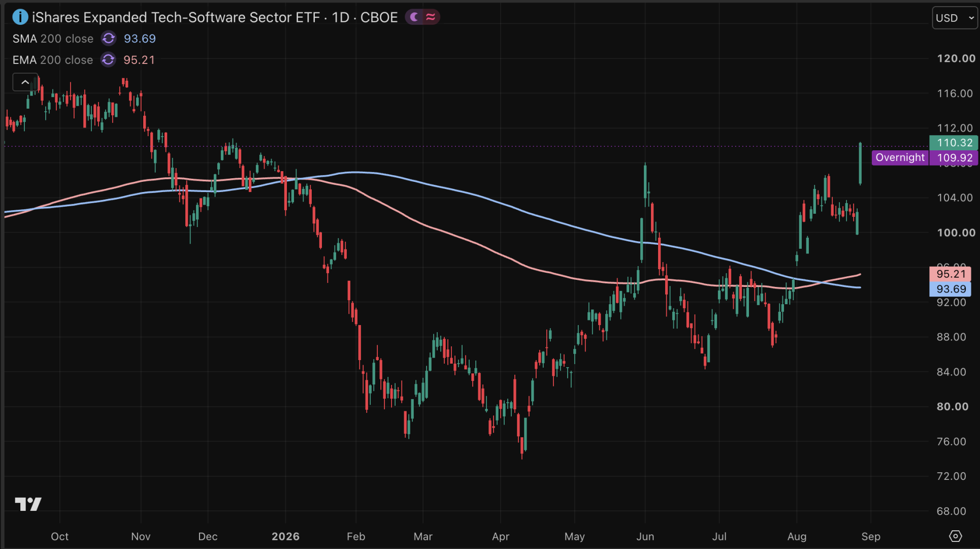Click the Apr label on time axis
The width and height of the screenshot is (980, 549).
tap(501, 536)
